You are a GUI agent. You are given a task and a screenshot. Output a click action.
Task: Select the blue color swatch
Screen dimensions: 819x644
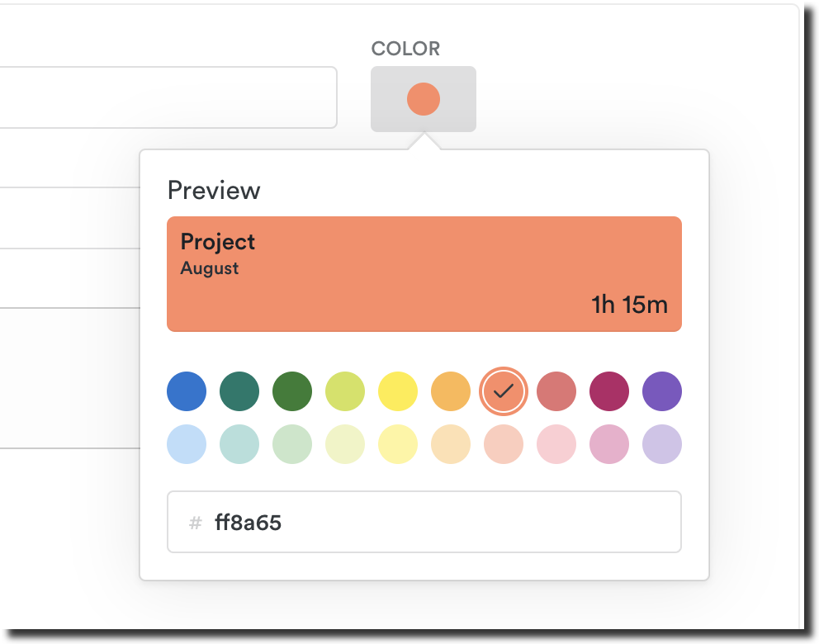pyautogui.click(x=187, y=391)
